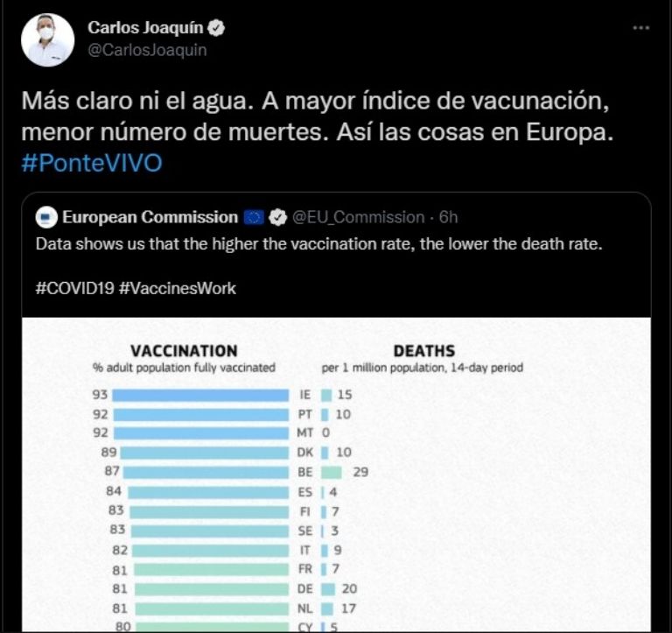672x633 pixels.
Task: Open the #PonteVIVO hashtag link
Action: click(x=92, y=163)
